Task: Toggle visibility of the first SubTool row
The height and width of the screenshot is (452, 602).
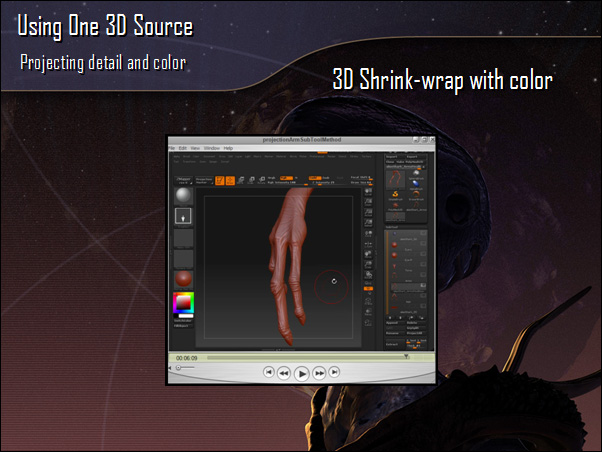Action: click(x=423, y=233)
